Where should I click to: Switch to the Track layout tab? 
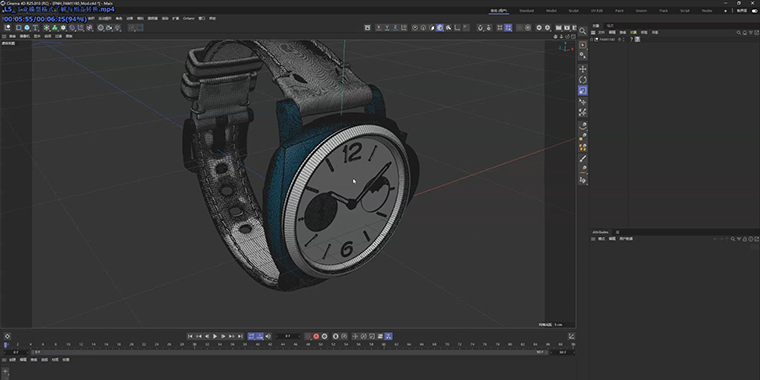pyautogui.click(x=663, y=10)
